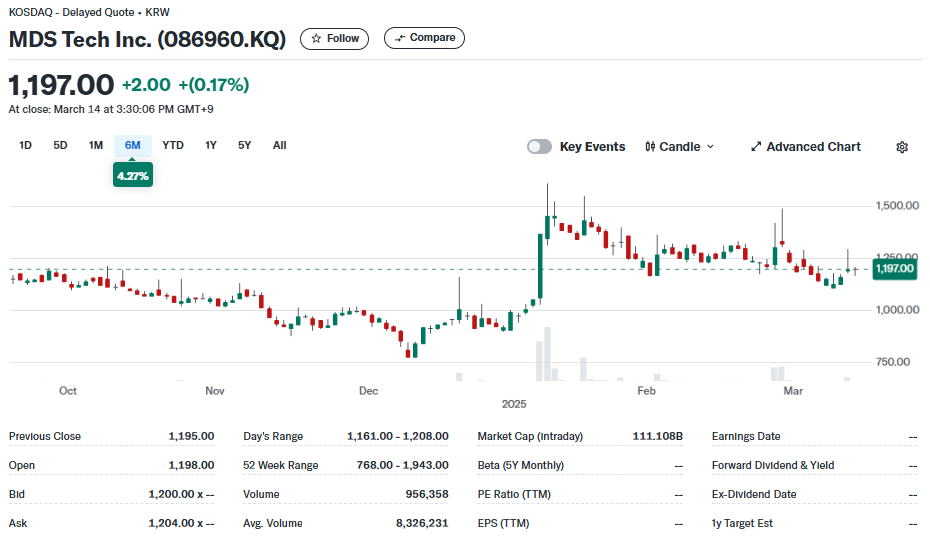Click the Nov label on time axis
The width and height of the screenshot is (930, 545).
(x=215, y=391)
